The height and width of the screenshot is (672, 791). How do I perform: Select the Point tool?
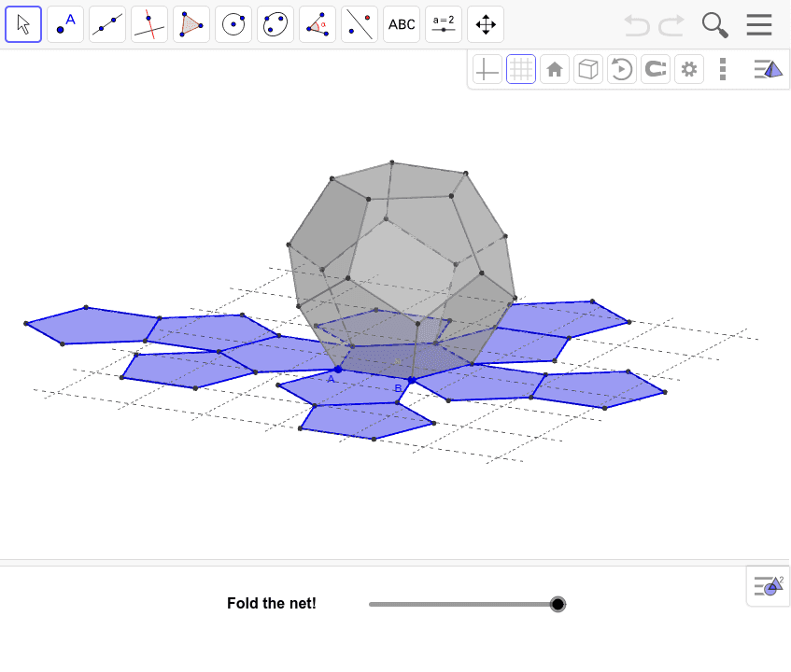tap(64, 24)
